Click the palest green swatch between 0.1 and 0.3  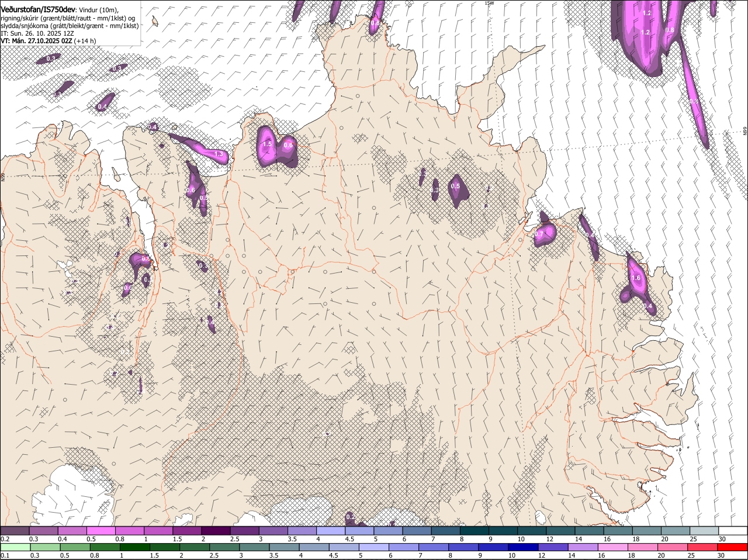pos(15,547)
